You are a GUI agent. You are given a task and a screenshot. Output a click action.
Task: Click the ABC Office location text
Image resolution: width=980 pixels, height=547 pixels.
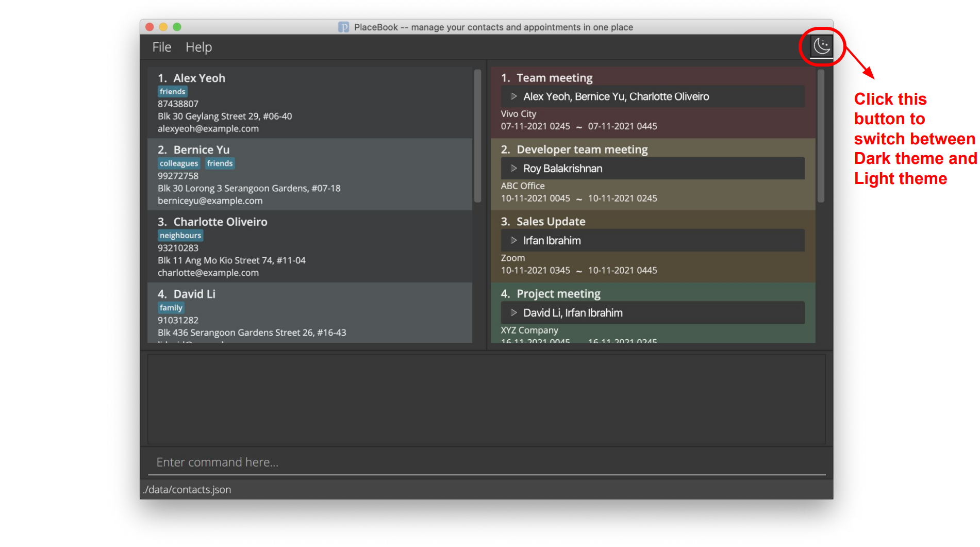click(x=523, y=186)
